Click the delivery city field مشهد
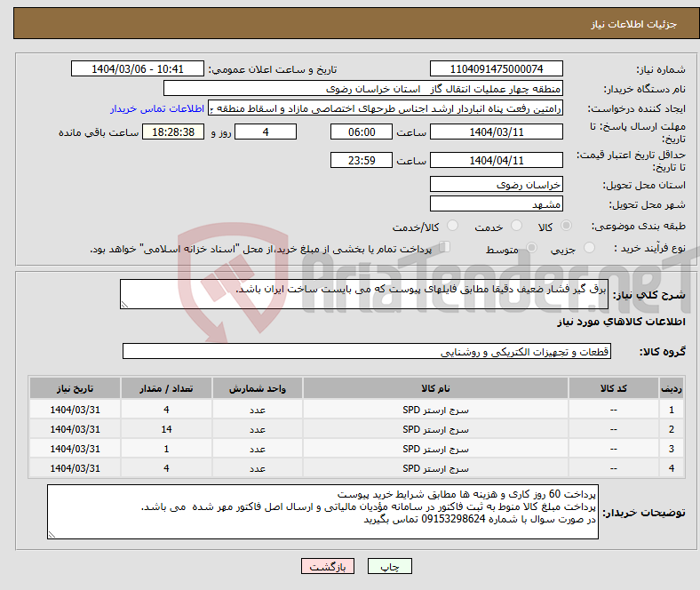Image resolution: width=700 pixels, height=590 pixels. click(x=497, y=203)
